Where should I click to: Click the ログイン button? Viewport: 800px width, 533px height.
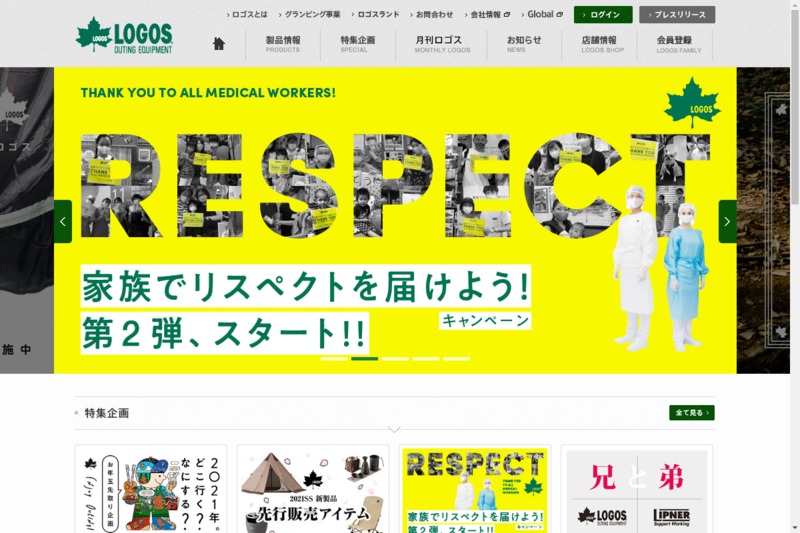603,15
